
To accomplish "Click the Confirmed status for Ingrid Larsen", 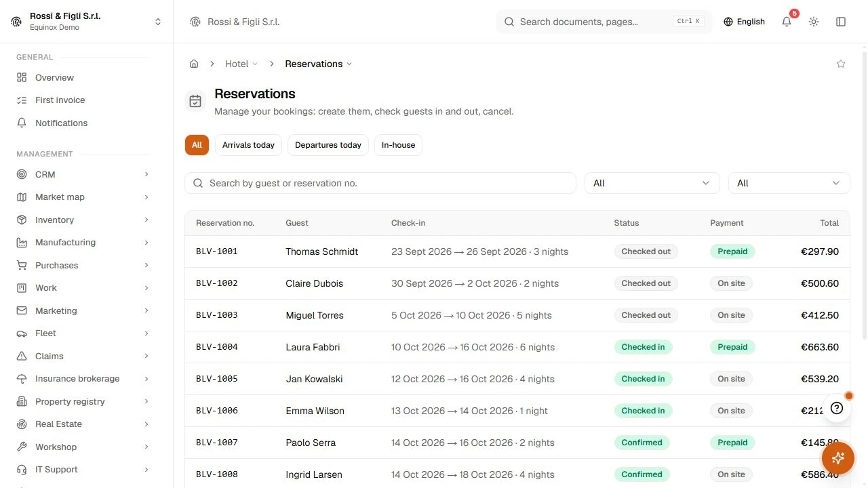I will click(x=642, y=474).
